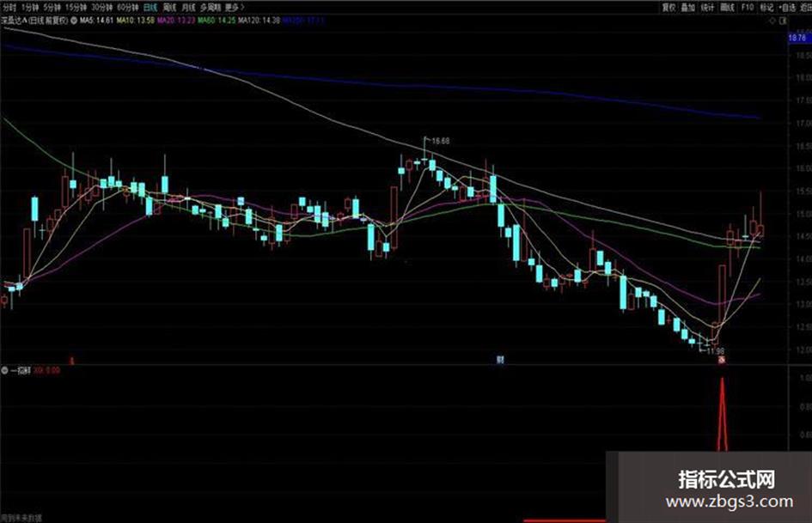Open the 统计 statistics tool
Image resolution: width=812 pixels, height=523 pixels.
click(x=707, y=7)
